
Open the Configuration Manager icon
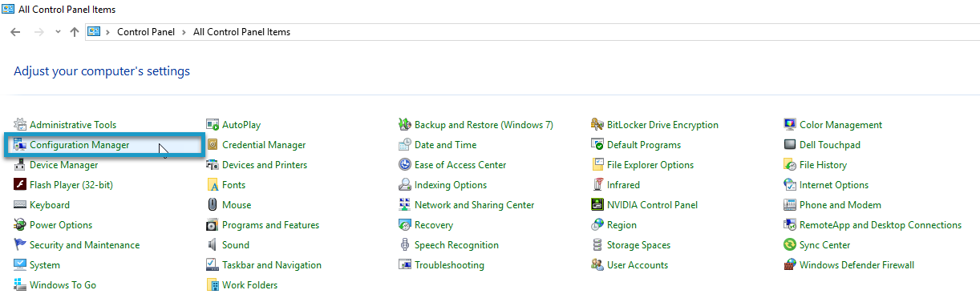coord(21,145)
